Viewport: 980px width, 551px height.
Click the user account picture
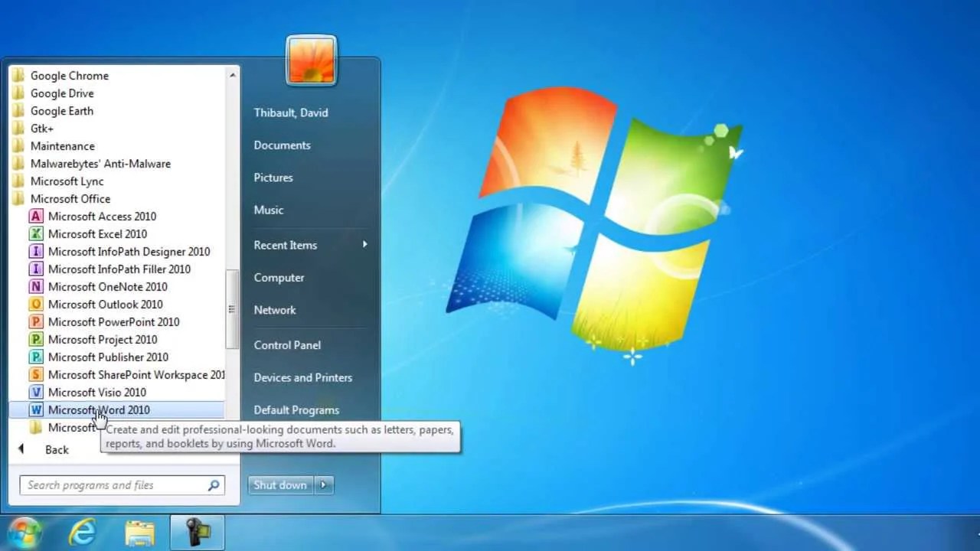(x=311, y=60)
